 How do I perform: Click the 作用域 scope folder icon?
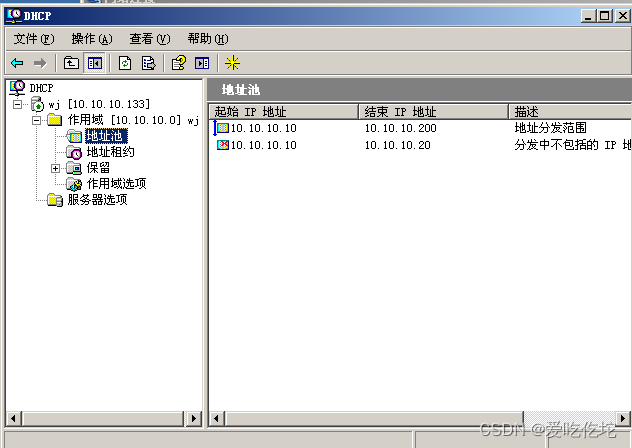(x=54, y=120)
